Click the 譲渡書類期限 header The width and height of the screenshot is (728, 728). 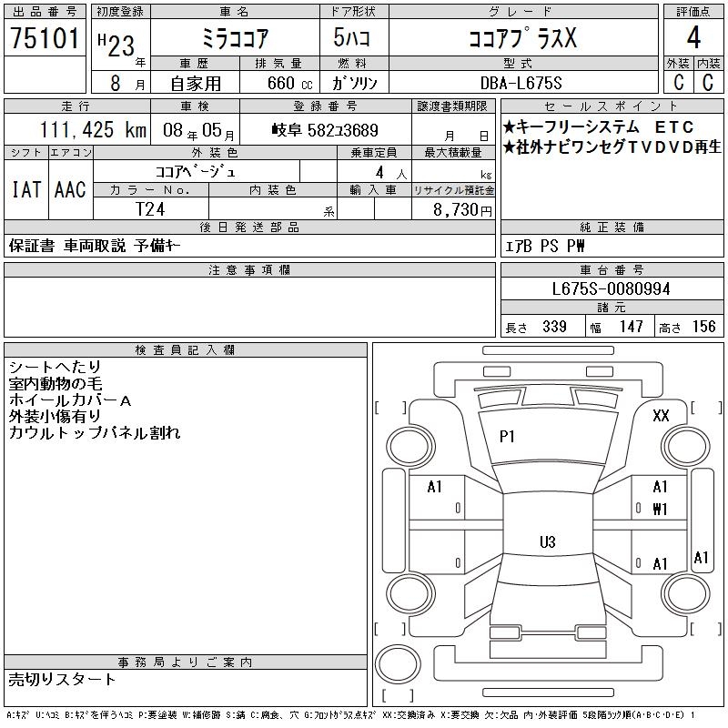point(452,106)
